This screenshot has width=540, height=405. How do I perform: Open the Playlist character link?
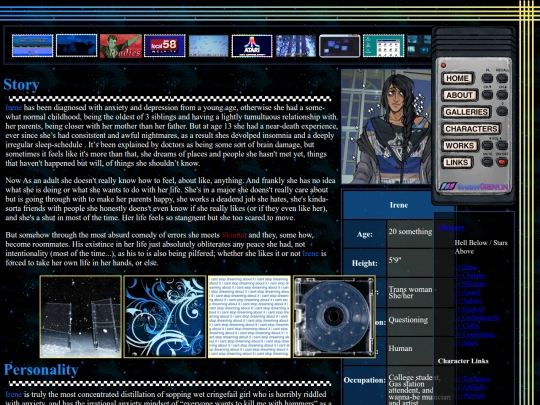(x=470, y=396)
